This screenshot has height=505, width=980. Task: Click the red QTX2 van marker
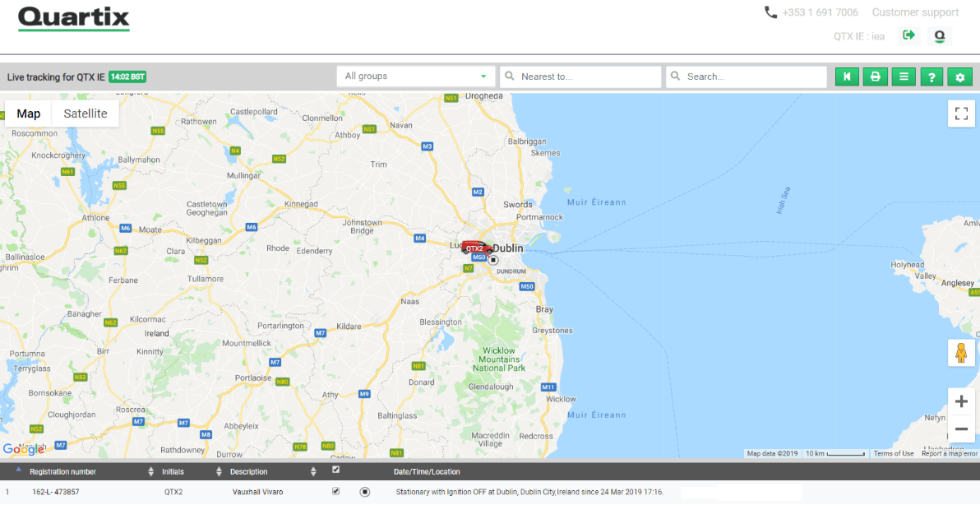(476, 247)
